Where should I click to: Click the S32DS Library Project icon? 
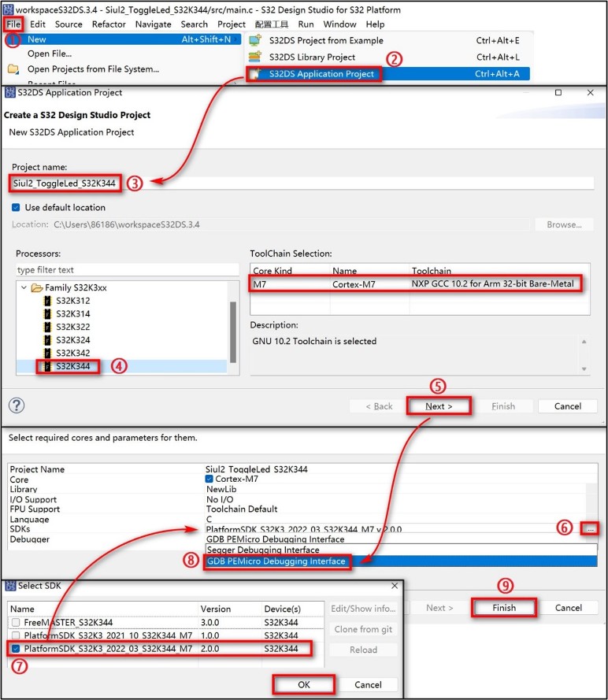[x=255, y=57]
